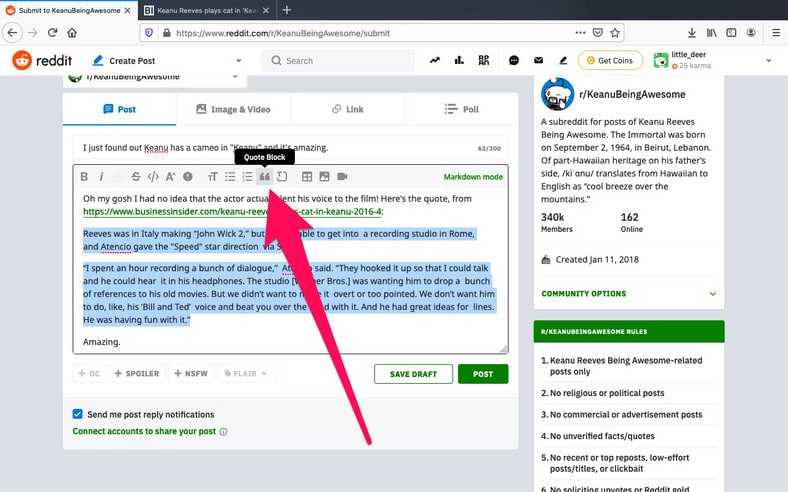Screen dimensions: 788x492
Task: Open r/KeanuBeingAwesome community link
Action: coord(632,94)
